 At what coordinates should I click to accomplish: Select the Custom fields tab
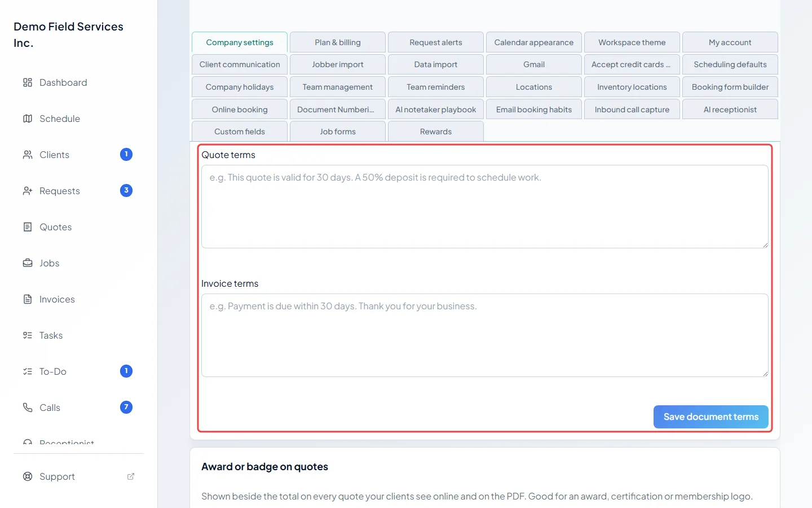tap(240, 132)
